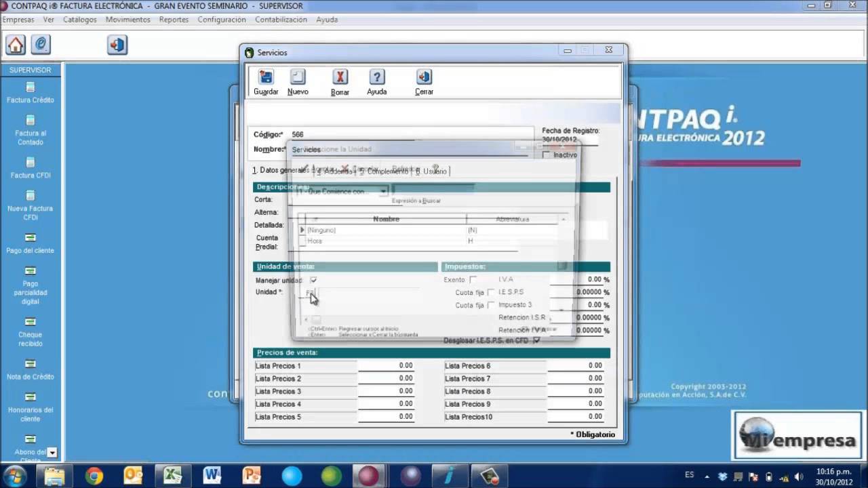The image size is (868, 488).
Task: Open Outlook from the taskbar
Action: (x=133, y=476)
